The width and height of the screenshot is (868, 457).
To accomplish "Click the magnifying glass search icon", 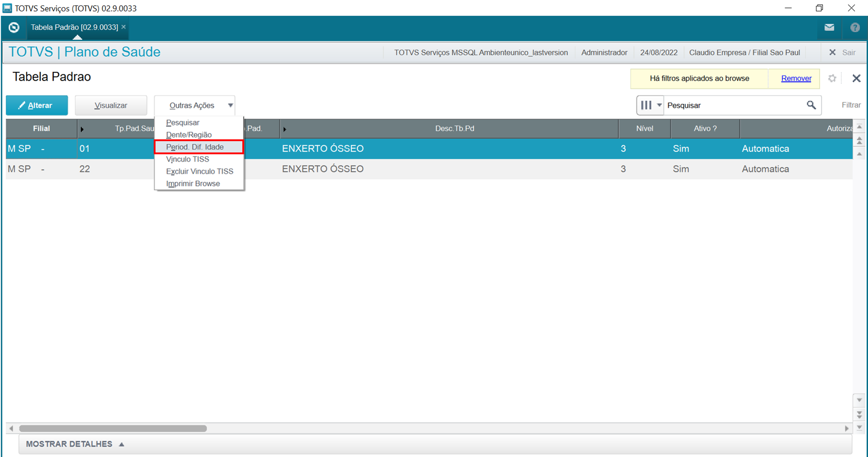I will click(x=811, y=105).
